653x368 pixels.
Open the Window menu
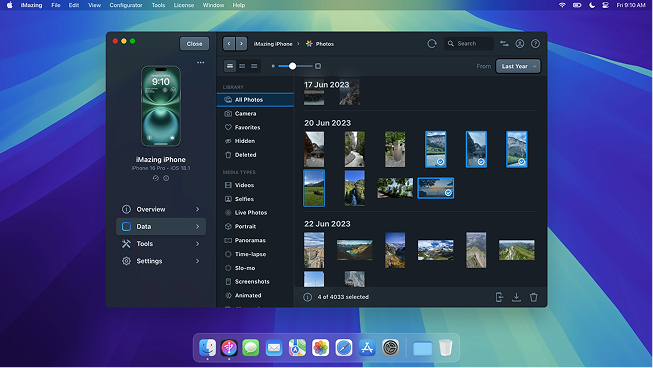(x=213, y=5)
